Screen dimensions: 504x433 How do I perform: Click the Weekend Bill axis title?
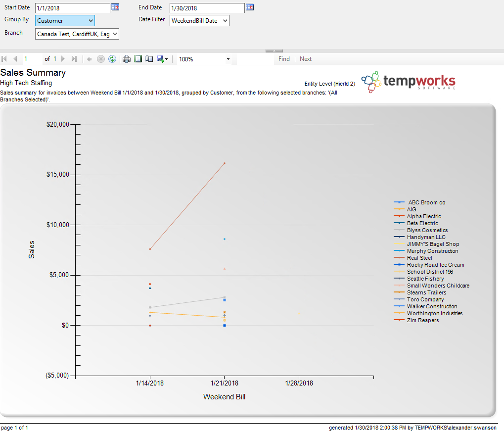pyautogui.click(x=225, y=397)
